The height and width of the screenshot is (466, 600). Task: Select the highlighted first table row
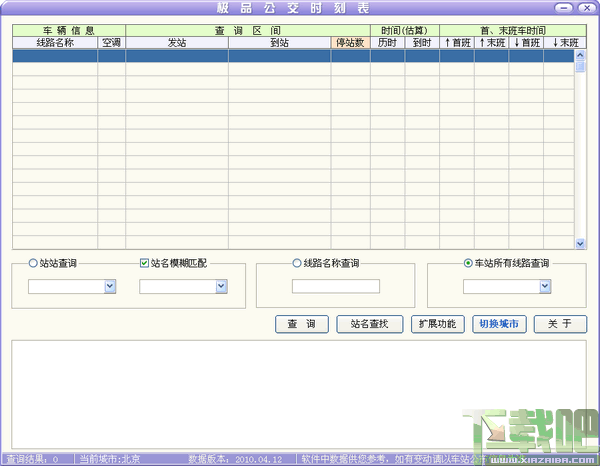[293, 56]
